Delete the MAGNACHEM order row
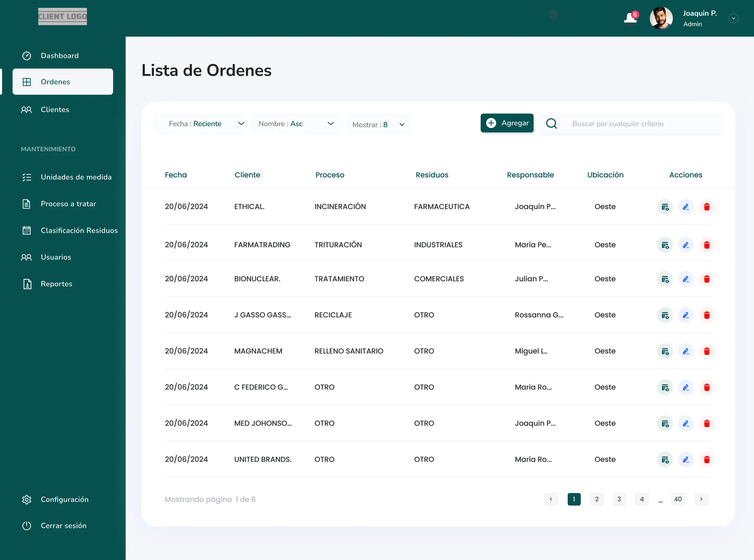 pyautogui.click(x=707, y=351)
